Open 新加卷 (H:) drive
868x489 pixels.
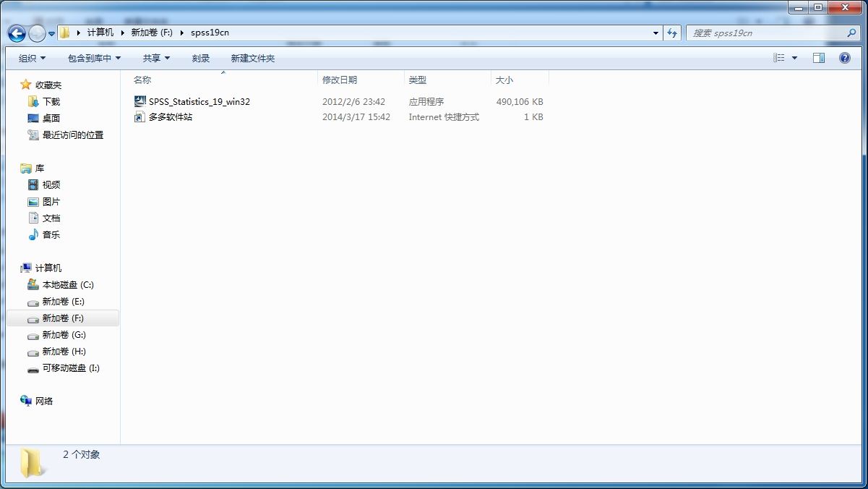point(64,351)
